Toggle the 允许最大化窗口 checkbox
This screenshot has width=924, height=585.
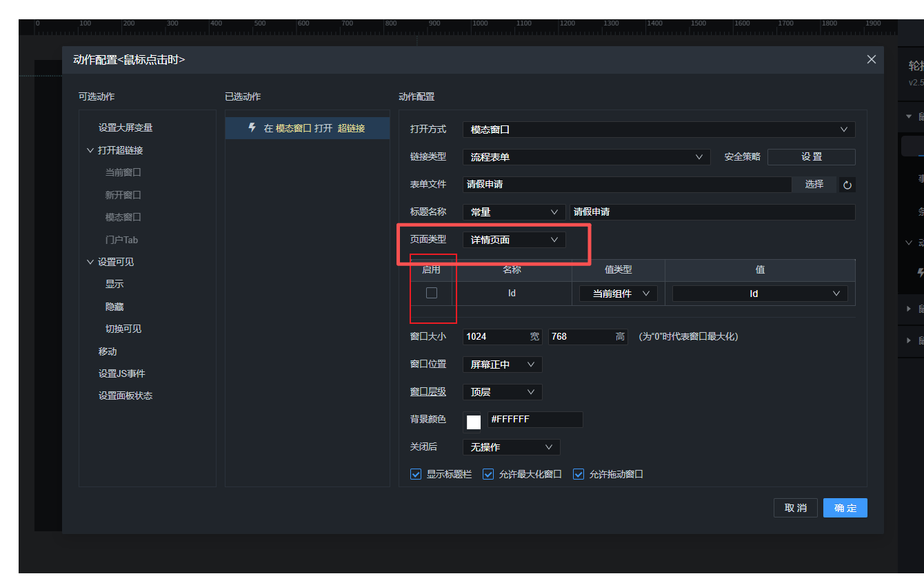click(x=488, y=474)
